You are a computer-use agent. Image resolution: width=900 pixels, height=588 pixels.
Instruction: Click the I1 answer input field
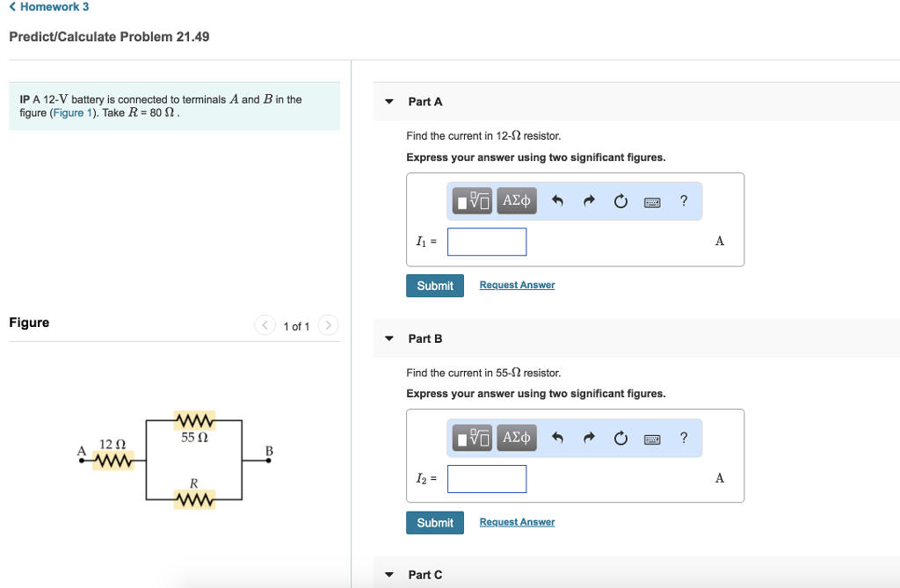tap(487, 241)
